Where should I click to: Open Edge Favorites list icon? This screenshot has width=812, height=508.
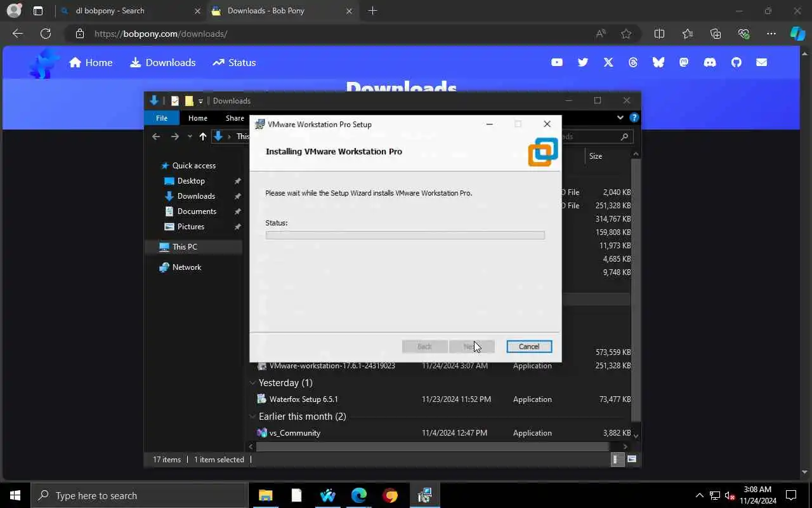[x=688, y=34]
